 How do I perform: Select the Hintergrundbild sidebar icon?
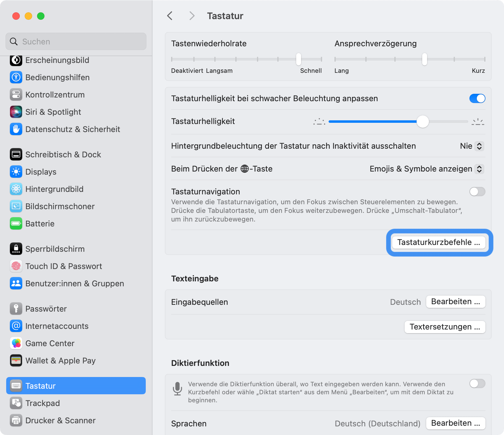[16, 189]
